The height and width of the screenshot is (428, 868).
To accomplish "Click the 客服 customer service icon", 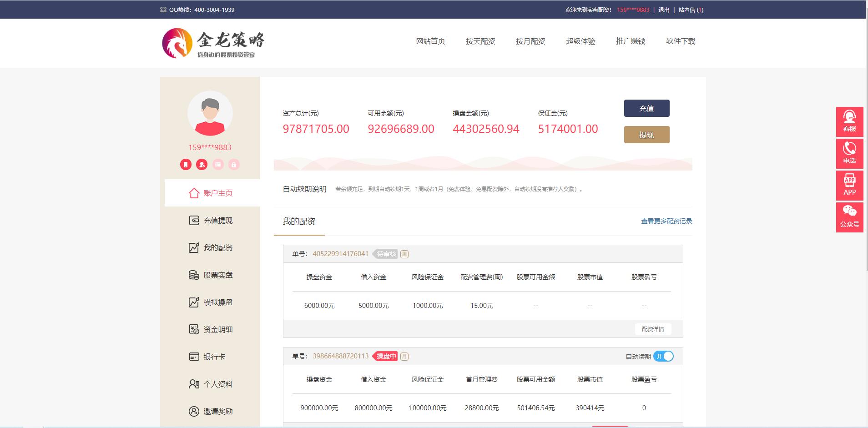I will (849, 121).
